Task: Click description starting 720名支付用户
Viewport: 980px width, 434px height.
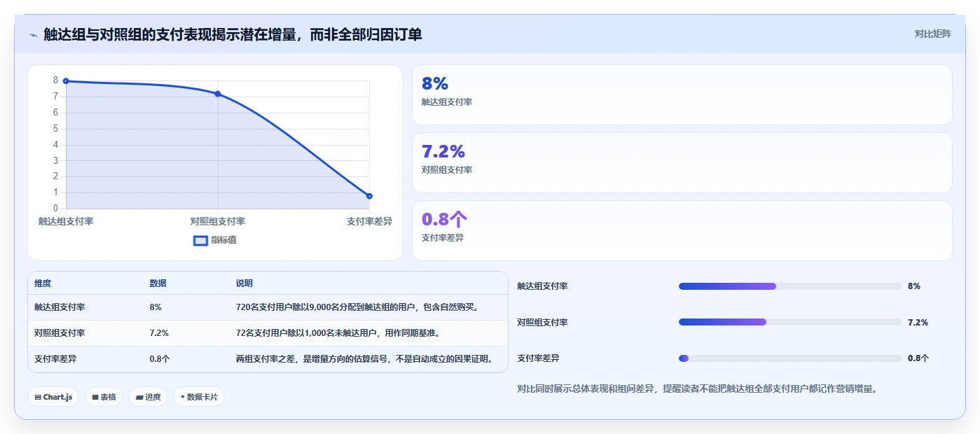Action: pos(357,307)
